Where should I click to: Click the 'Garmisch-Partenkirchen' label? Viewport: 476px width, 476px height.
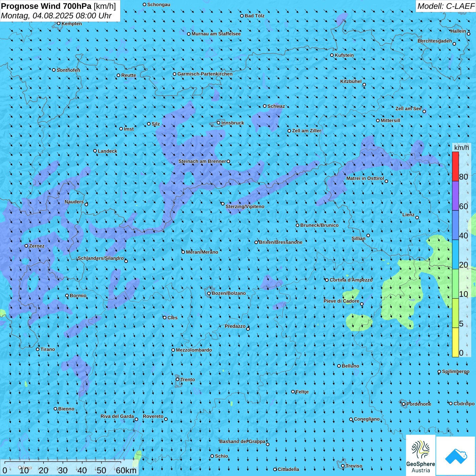pos(205,74)
